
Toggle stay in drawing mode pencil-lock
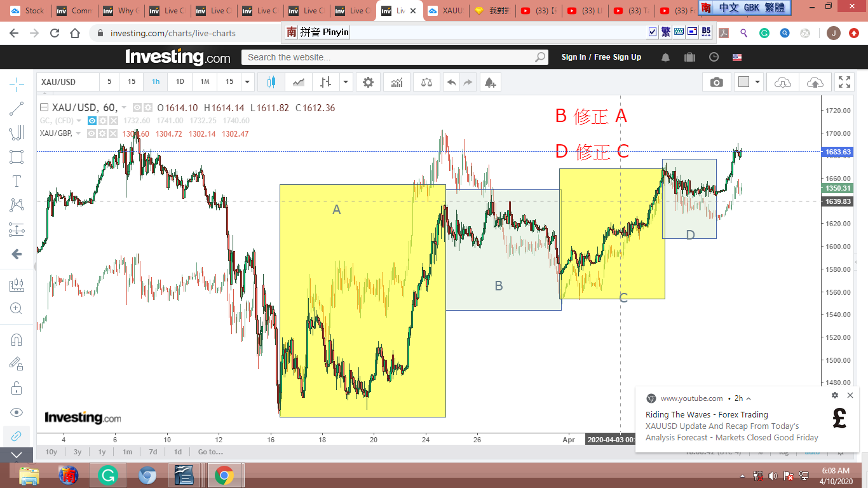point(17,363)
